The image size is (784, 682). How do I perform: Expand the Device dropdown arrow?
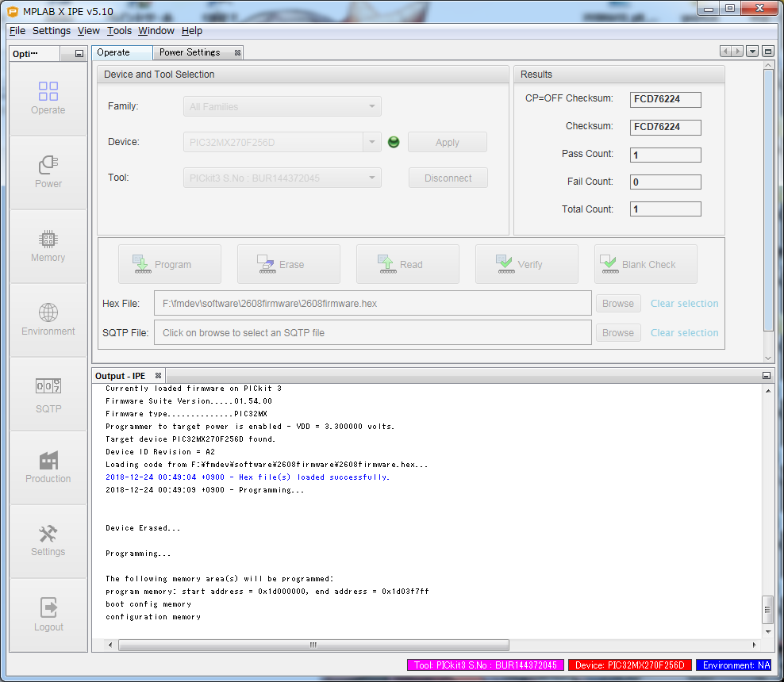pyautogui.click(x=371, y=142)
